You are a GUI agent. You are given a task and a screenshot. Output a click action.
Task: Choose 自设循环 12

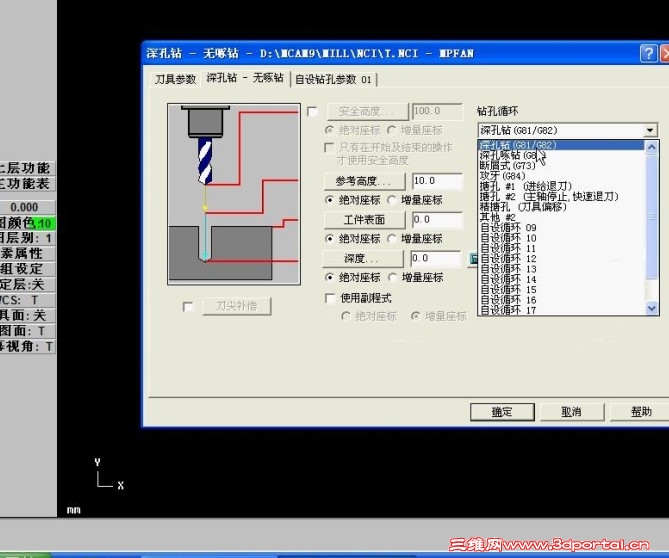click(x=561, y=259)
